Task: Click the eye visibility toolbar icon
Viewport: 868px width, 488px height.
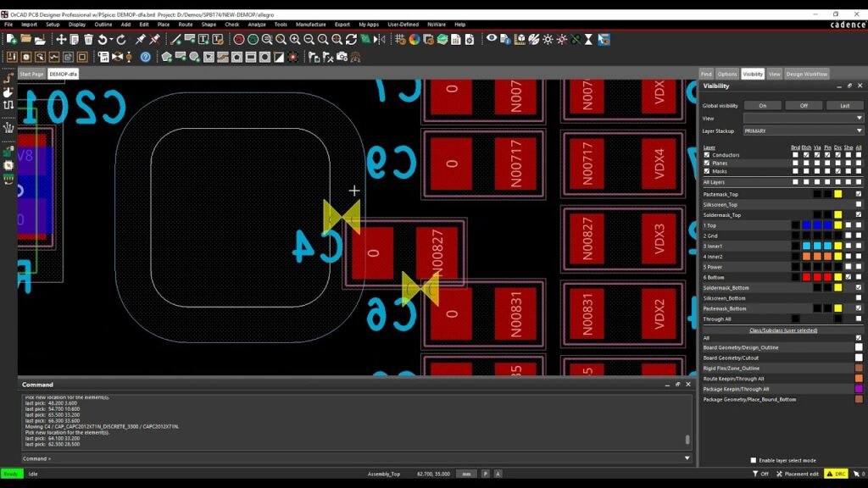Action: click(492, 39)
